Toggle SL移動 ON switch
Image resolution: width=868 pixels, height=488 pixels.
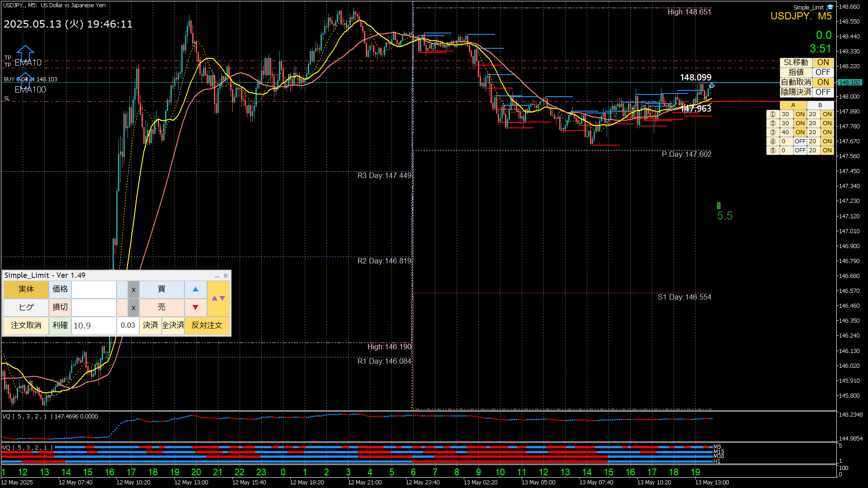tap(823, 62)
